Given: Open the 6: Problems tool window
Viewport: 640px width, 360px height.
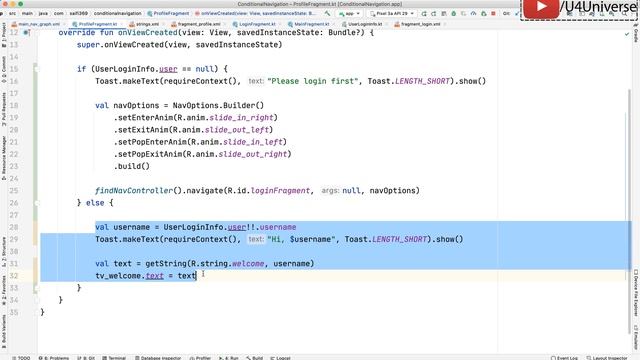Looking at the screenshot, I should 54,358.
